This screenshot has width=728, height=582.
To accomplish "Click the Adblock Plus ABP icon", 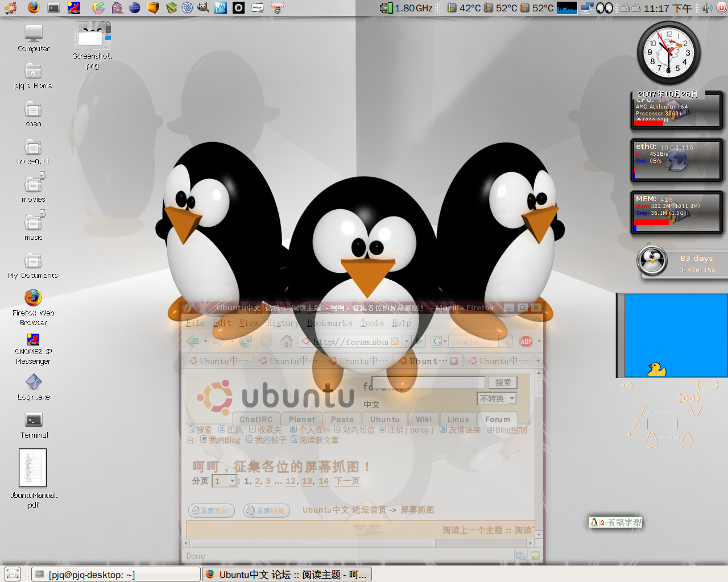I will (x=526, y=342).
